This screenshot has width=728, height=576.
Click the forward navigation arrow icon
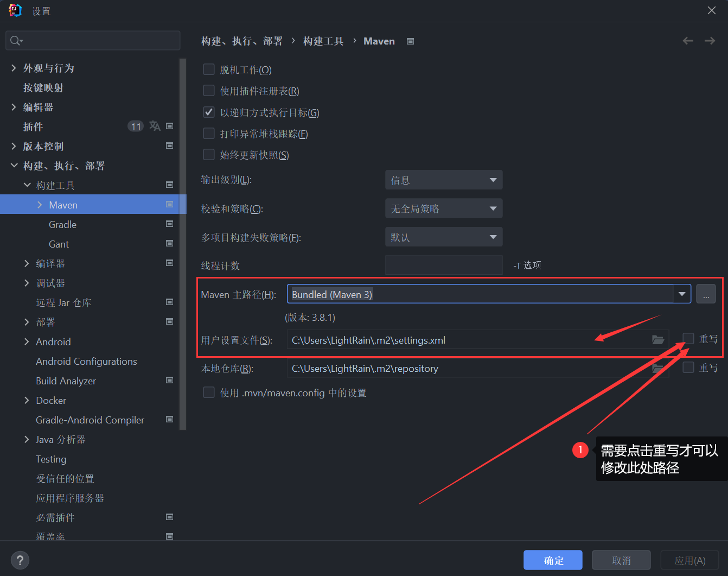click(710, 41)
